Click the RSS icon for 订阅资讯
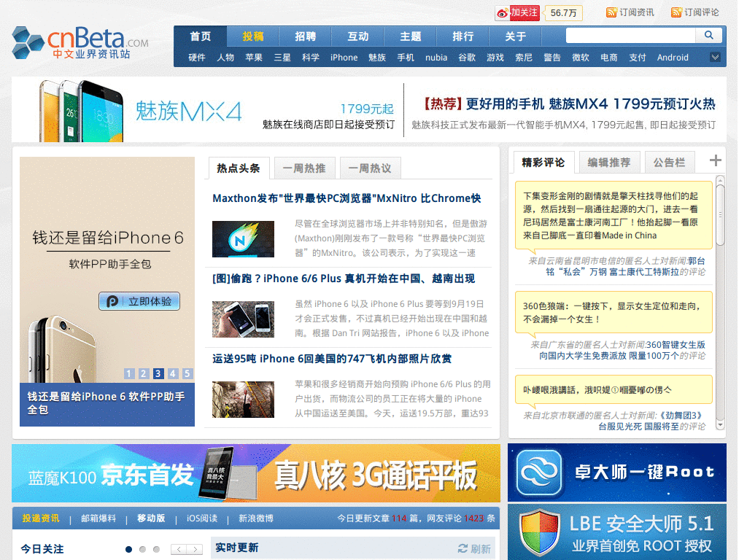 (x=611, y=12)
